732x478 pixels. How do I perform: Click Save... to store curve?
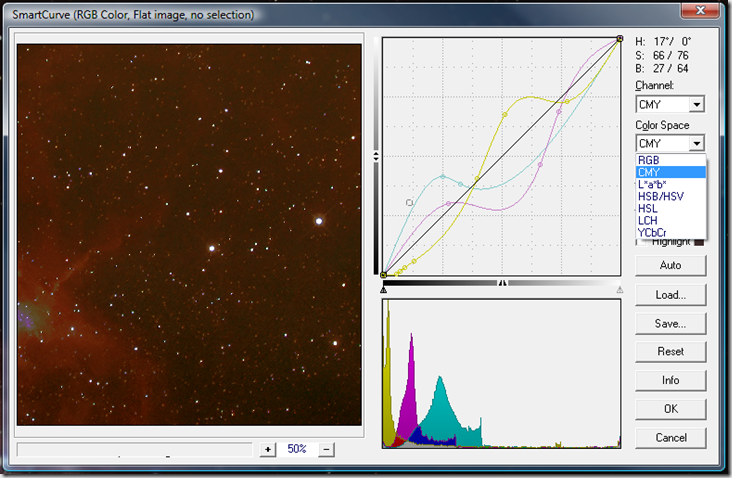[670, 323]
